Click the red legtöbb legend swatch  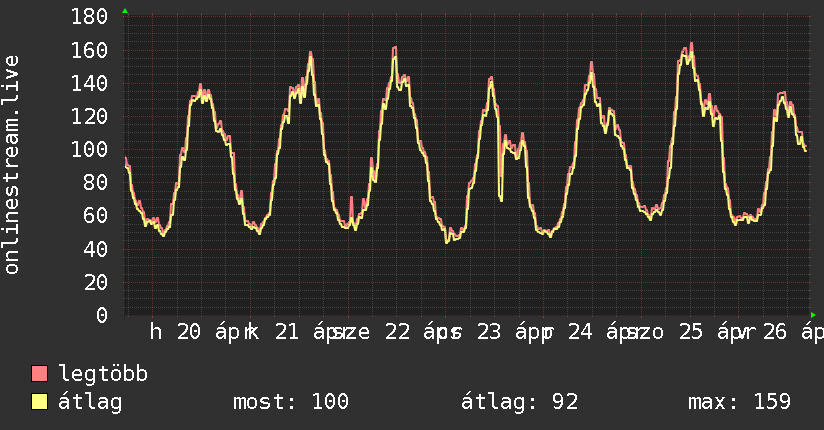coord(40,375)
